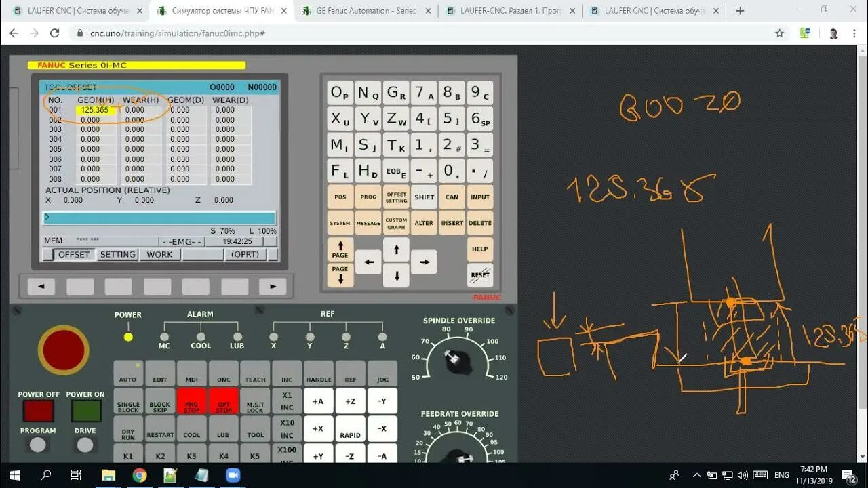Click the green POWER ON button
The height and width of the screenshot is (488, 868).
pyautogui.click(x=85, y=411)
